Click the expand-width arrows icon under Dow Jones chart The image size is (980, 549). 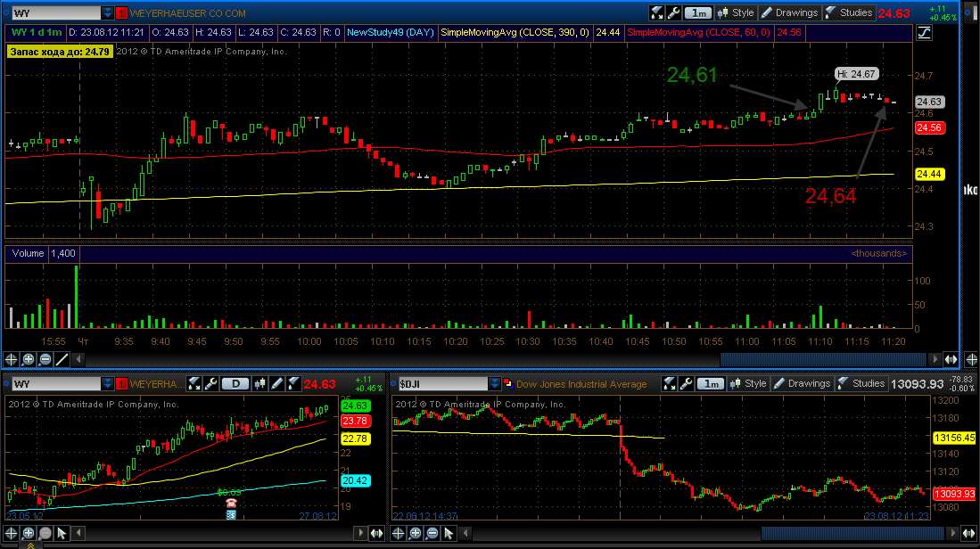pos(969,533)
